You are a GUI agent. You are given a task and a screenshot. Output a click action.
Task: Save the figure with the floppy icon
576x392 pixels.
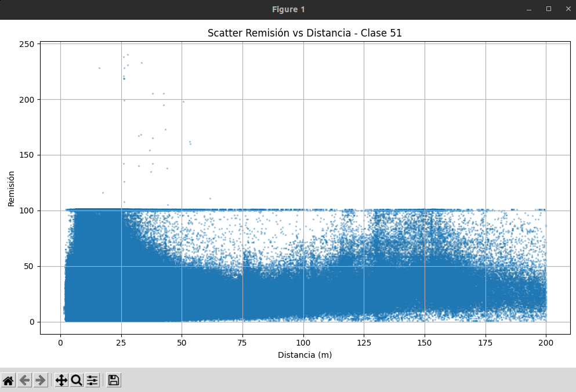click(114, 380)
